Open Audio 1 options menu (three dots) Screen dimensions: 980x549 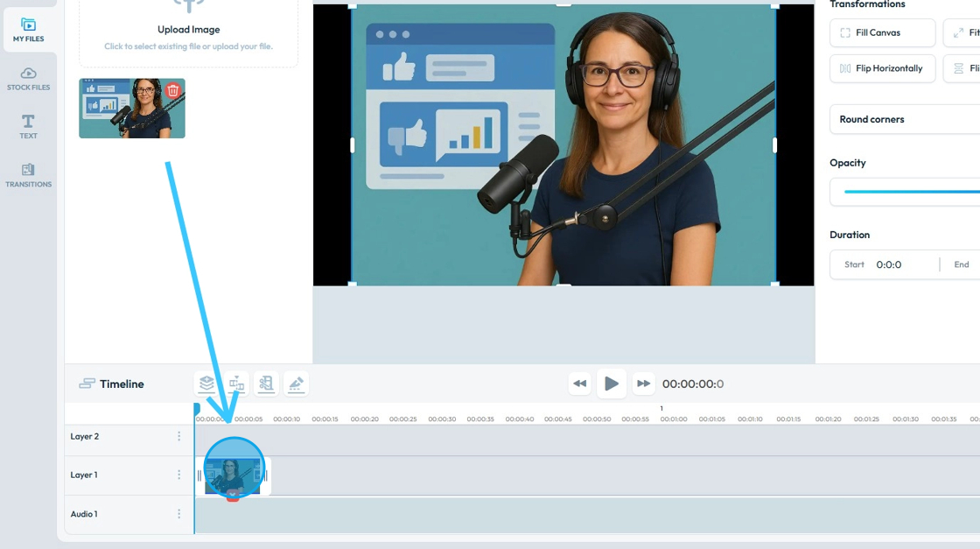[x=178, y=514]
